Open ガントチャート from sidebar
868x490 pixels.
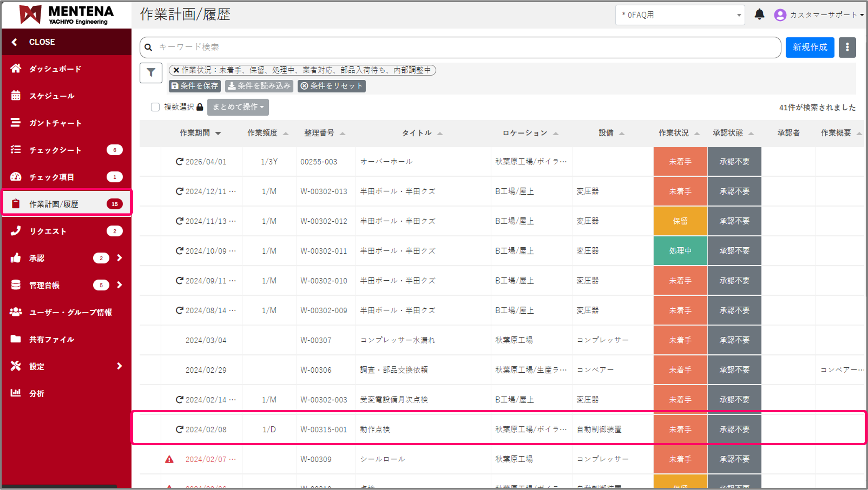coord(55,123)
